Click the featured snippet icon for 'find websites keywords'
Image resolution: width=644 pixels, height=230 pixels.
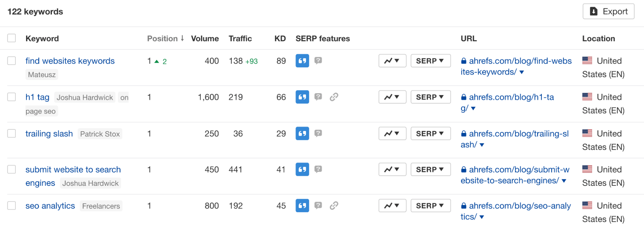click(302, 61)
